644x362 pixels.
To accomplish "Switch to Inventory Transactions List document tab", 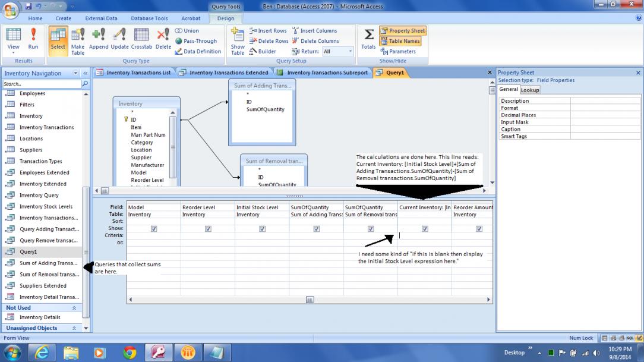I will (x=134, y=73).
